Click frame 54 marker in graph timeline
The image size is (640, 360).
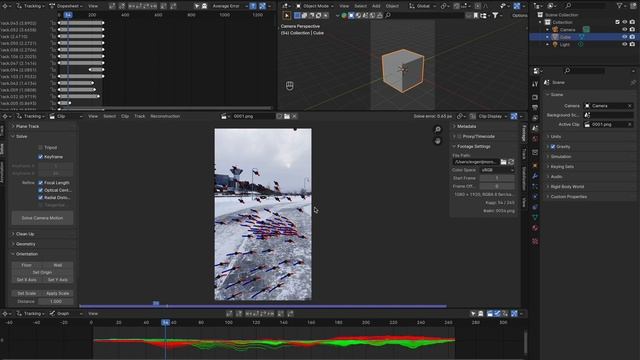(x=165, y=322)
